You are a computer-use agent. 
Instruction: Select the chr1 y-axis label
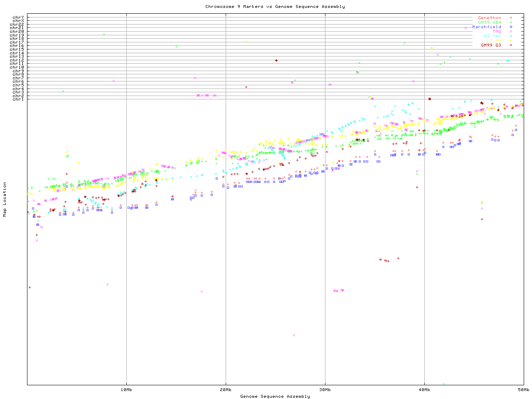click(x=18, y=99)
